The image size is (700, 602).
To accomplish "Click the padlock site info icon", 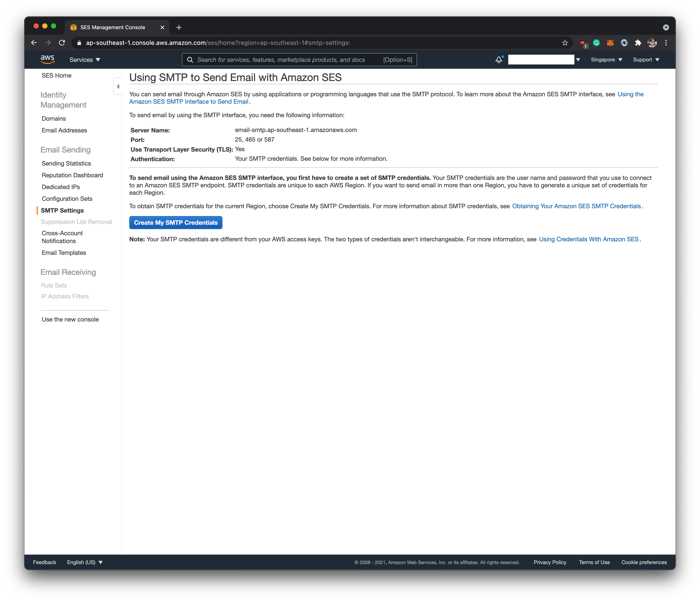I will (79, 43).
